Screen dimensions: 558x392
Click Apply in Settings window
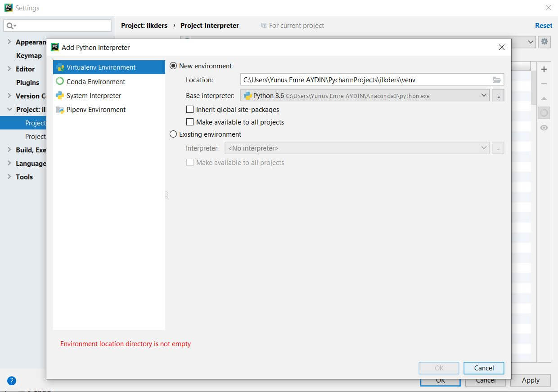(x=531, y=380)
